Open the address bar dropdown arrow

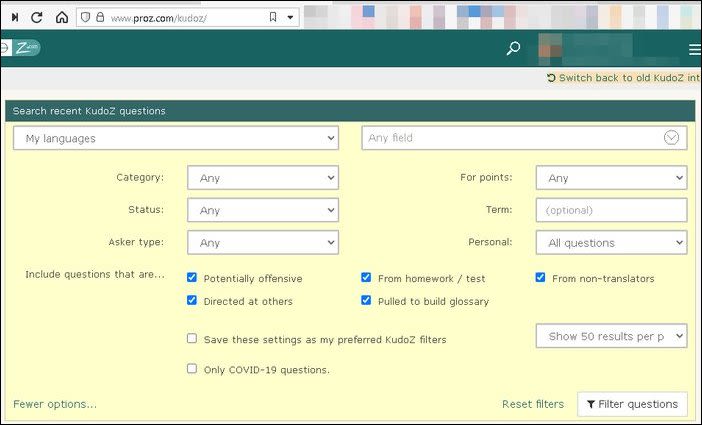(290, 17)
